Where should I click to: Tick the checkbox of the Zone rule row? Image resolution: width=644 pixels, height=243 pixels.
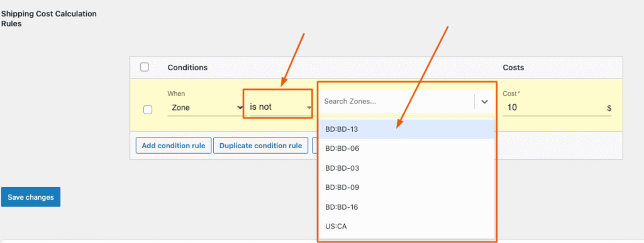point(148,110)
